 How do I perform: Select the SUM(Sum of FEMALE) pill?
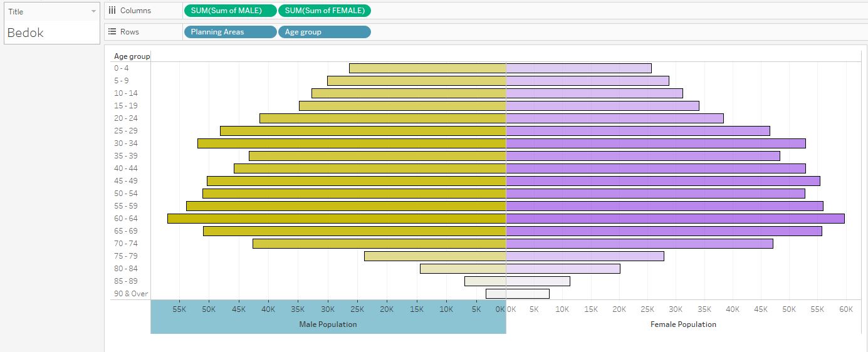pos(324,11)
